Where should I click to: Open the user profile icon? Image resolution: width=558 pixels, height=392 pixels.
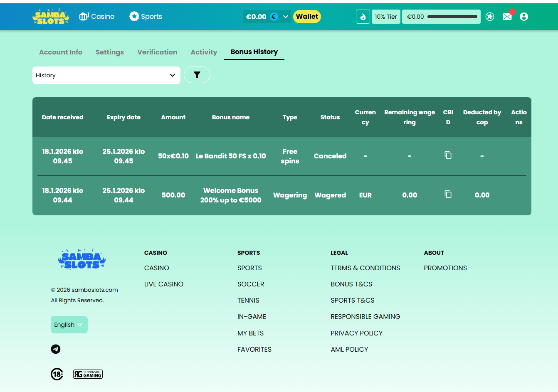[x=523, y=17]
